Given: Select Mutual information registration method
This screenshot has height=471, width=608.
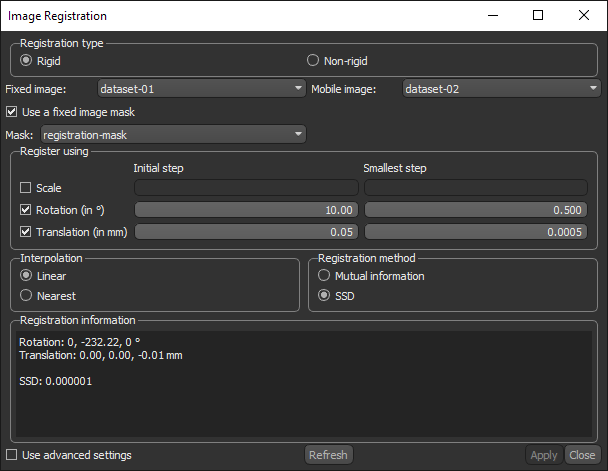Looking at the screenshot, I should (324, 276).
